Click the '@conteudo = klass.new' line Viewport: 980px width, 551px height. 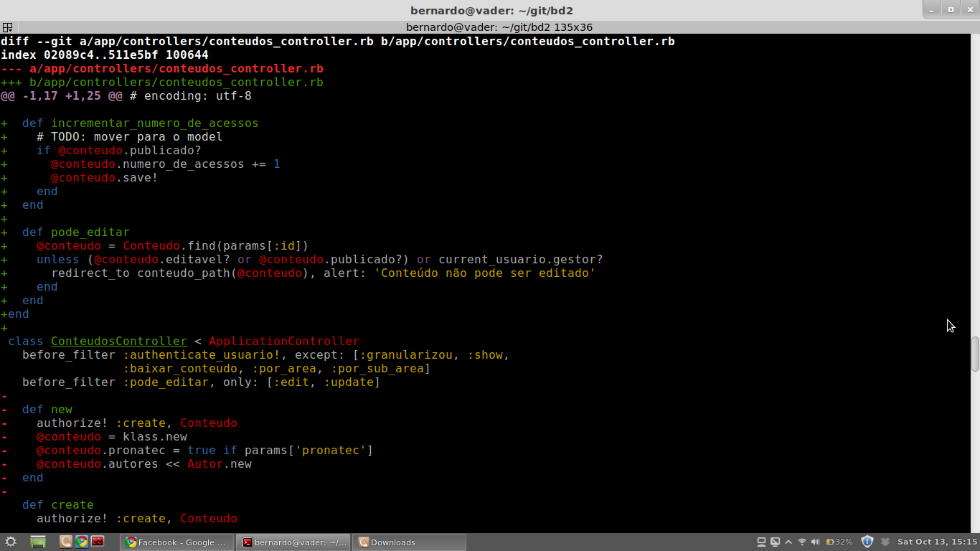[112, 437]
